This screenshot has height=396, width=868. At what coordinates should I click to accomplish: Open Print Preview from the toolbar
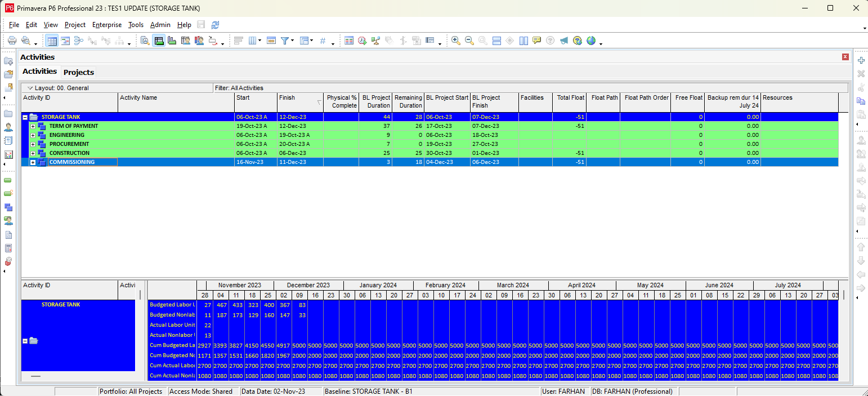[25, 41]
